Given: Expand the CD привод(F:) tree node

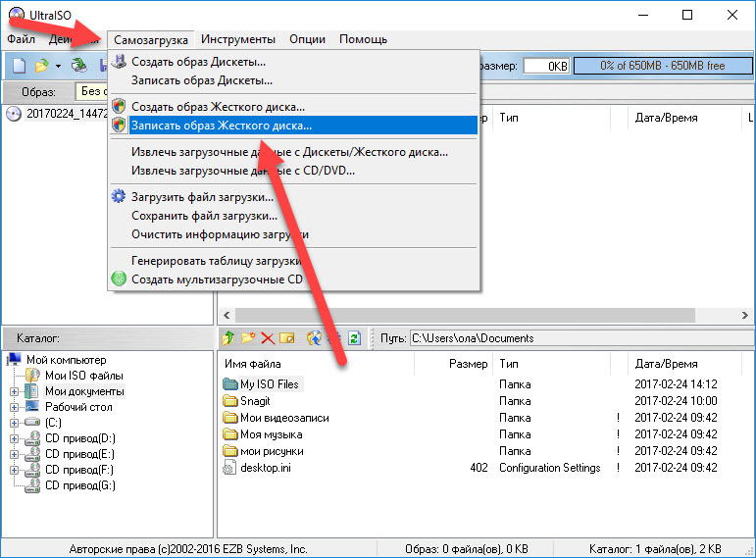Looking at the screenshot, I should click(x=14, y=470).
